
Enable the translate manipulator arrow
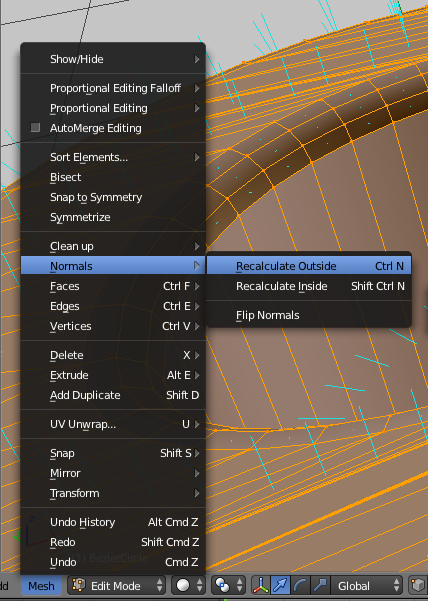[280, 585]
